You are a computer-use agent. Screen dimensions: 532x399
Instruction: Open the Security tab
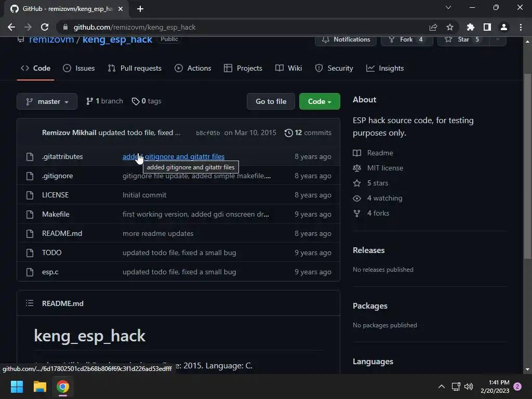tap(334, 68)
